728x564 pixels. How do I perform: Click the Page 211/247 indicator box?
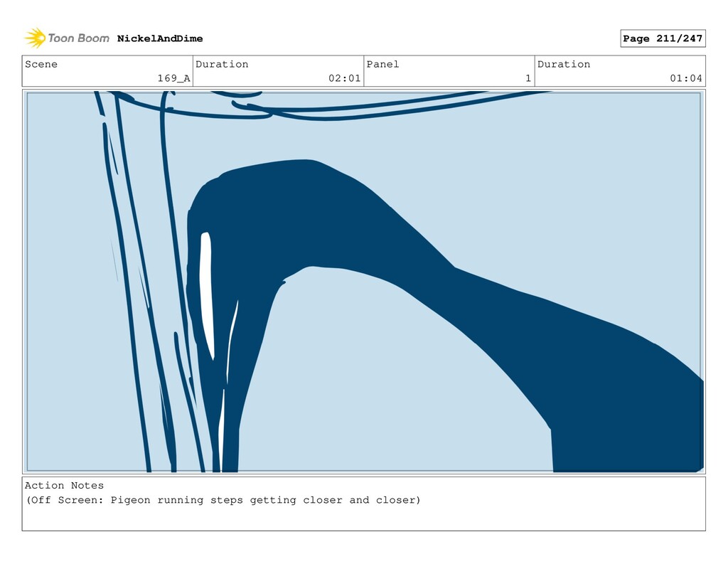pos(663,38)
